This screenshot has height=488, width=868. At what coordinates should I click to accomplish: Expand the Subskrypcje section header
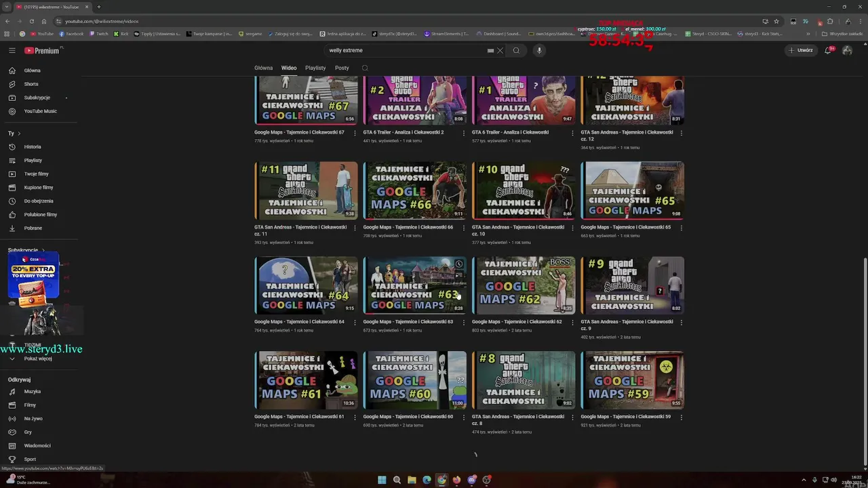coord(26,250)
